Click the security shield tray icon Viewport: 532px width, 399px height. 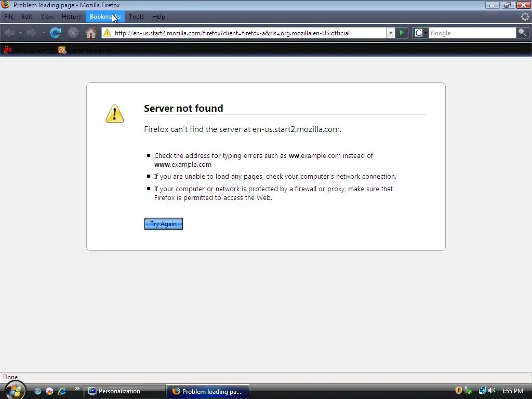(458, 391)
